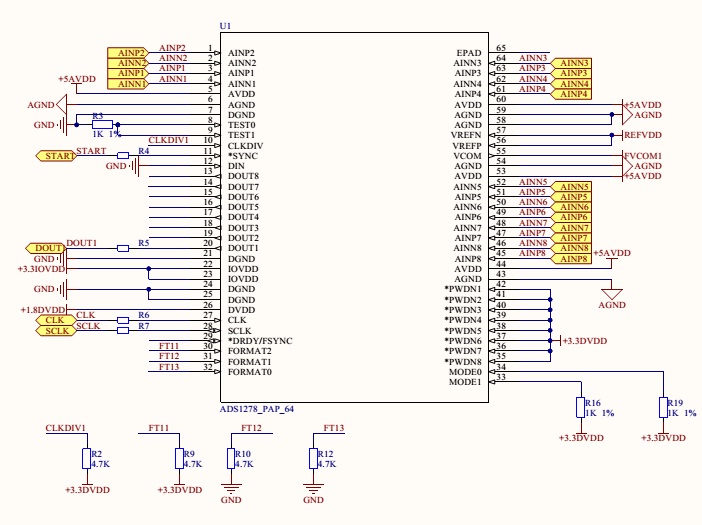Screen dimensions: 702x525
Task: Select the yellow AINN5 port symbol
Action: click(571, 187)
